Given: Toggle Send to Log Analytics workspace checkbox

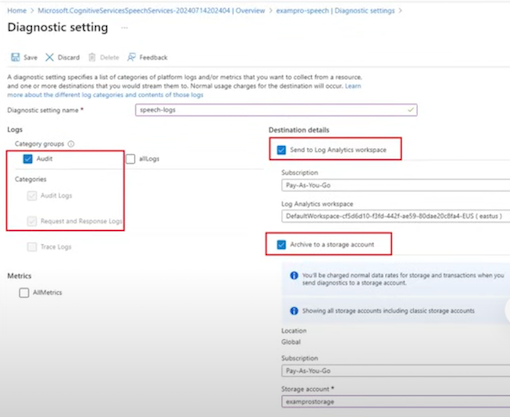Looking at the screenshot, I should pos(281,150).
